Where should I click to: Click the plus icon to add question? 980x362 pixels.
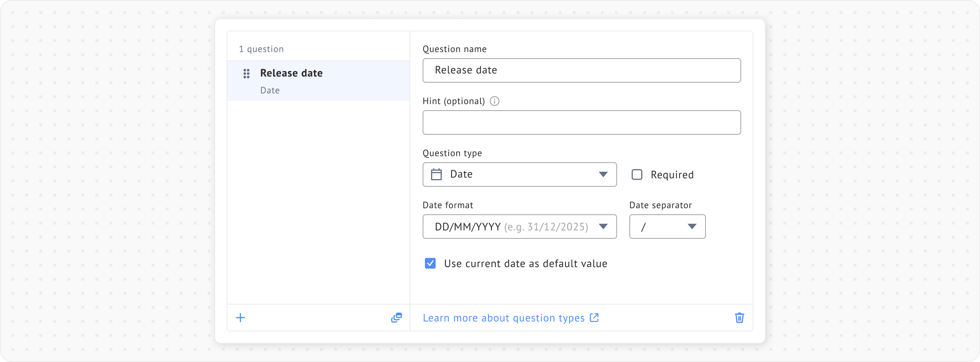(x=240, y=318)
